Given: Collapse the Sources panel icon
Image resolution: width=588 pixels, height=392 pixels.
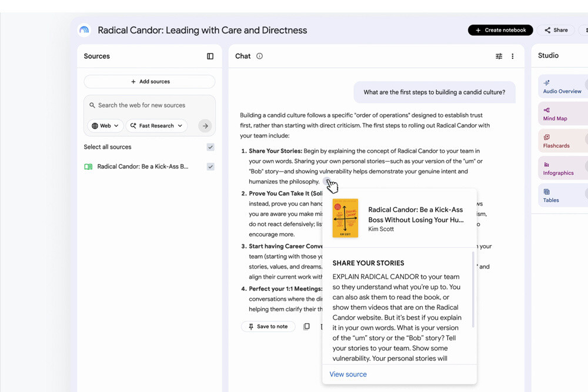Looking at the screenshot, I should pyautogui.click(x=210, y=56).
